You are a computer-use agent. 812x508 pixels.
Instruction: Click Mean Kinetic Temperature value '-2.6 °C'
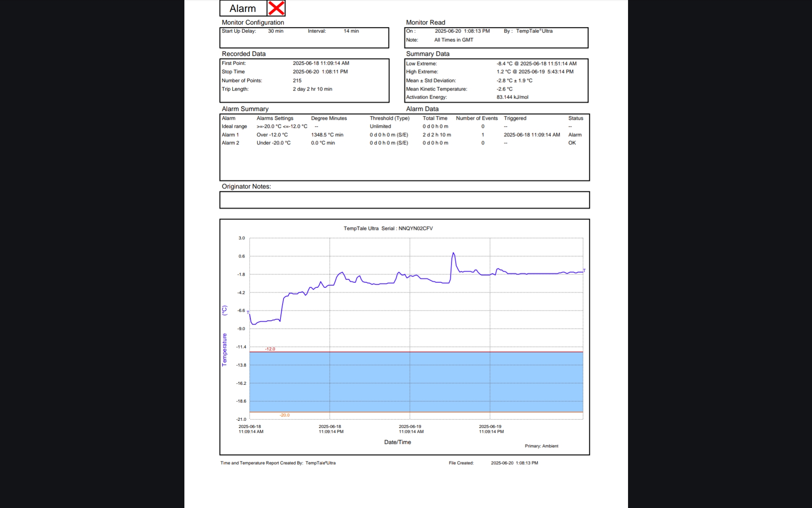tap(504, 89)
